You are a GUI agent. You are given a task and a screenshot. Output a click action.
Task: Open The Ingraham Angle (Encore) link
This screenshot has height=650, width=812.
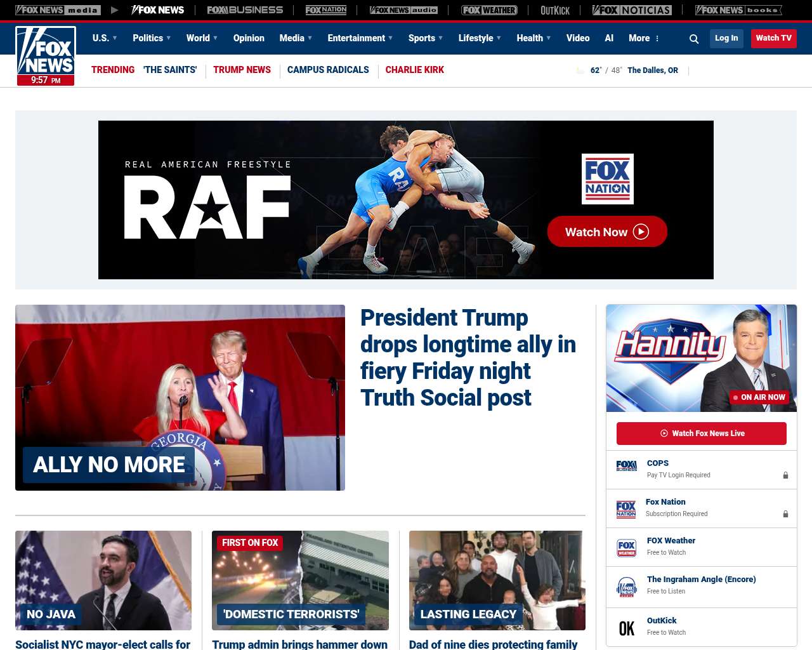click(x=702, y=580)
